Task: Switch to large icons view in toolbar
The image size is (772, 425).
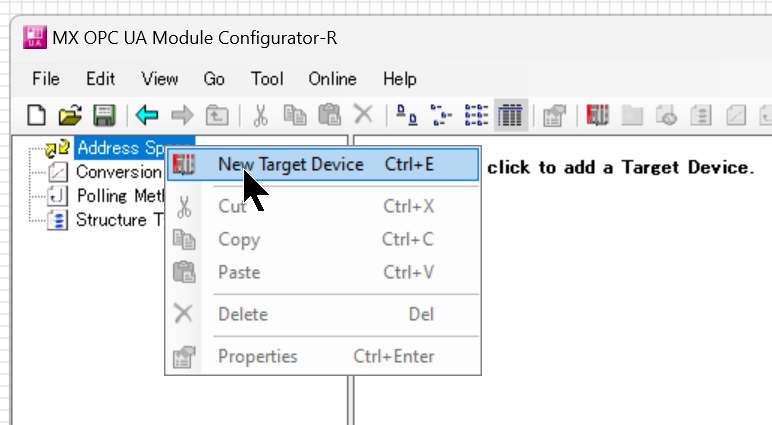Action: click(x=407, y=116)
